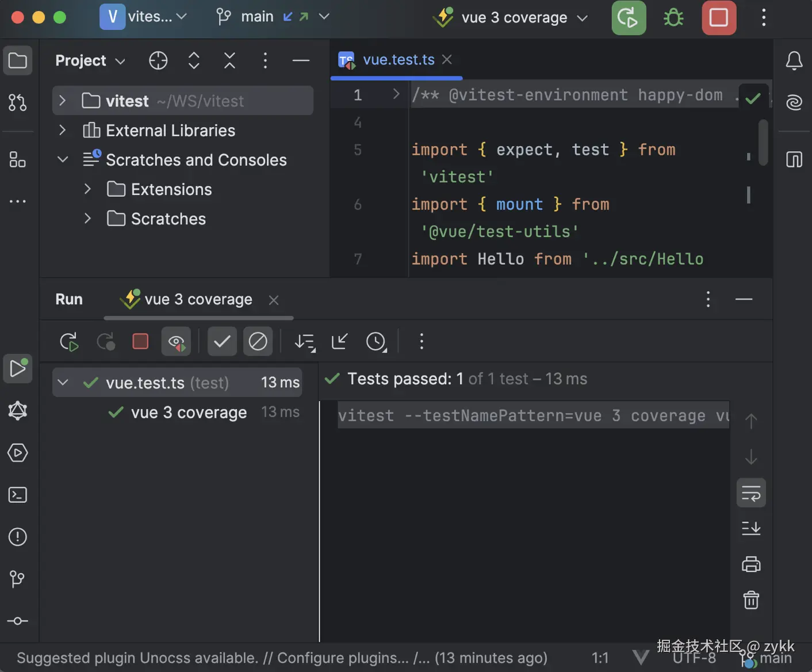Close the vue.test.ts editor tab
The width and height of the screenshot is (812, 672).
(447, 60)
